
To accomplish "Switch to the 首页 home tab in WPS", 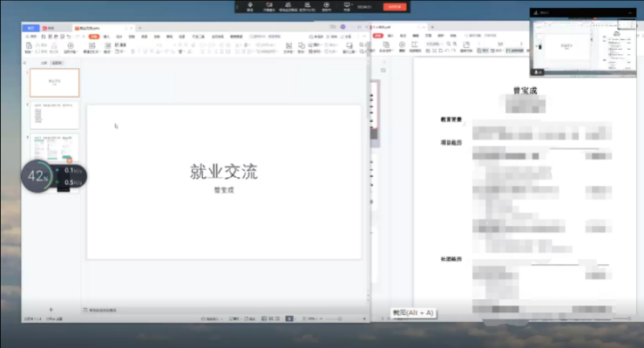I will [31, 28].
